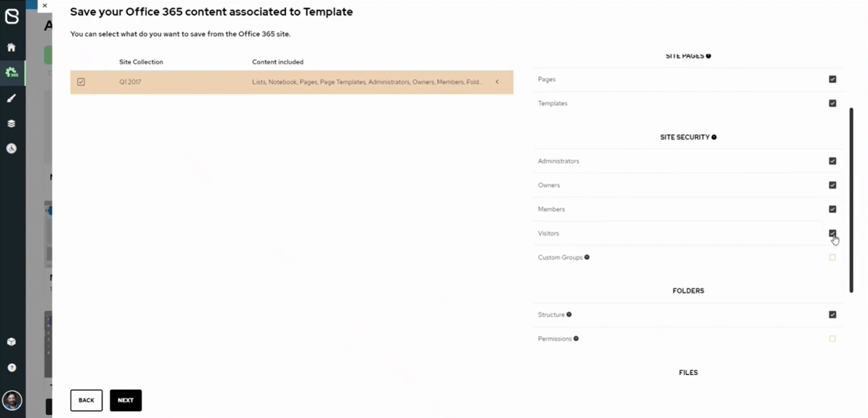Open the cube package sidebar icon
The height and width of the screenshot is (418, 868).
coord(11,342)
